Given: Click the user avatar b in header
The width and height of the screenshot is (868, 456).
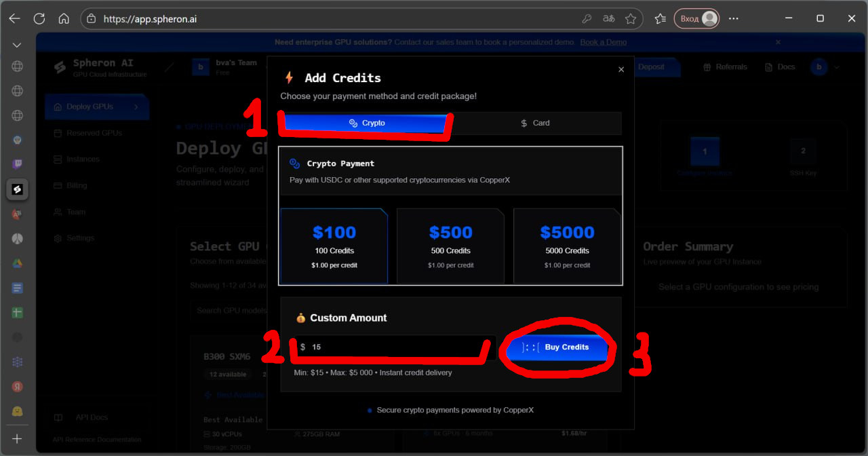Looking at the screenshot, I should tap(820, 66).
